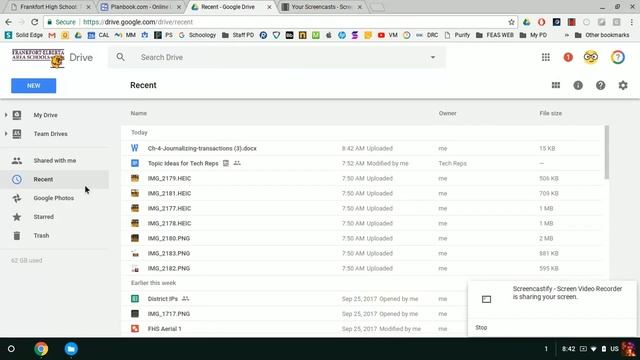
Task: Open the launcher circle button
Action: click(11, 349)
